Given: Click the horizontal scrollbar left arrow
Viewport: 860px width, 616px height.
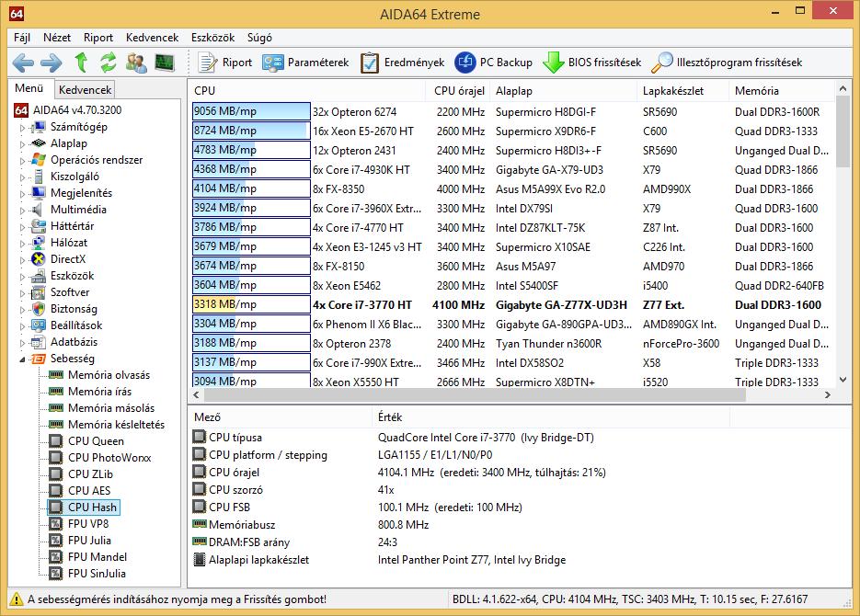Looking at the screenshot, I should (x=196, y=394).
